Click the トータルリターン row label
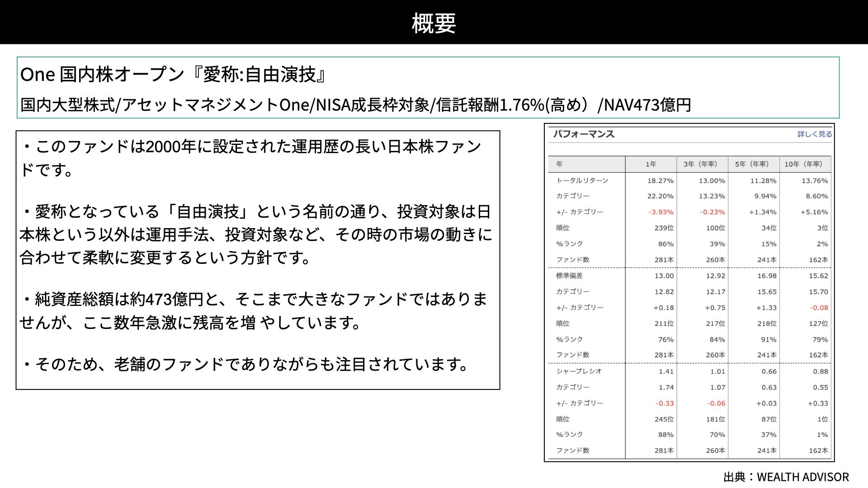 pyautogui.click(x=582, y=180)
